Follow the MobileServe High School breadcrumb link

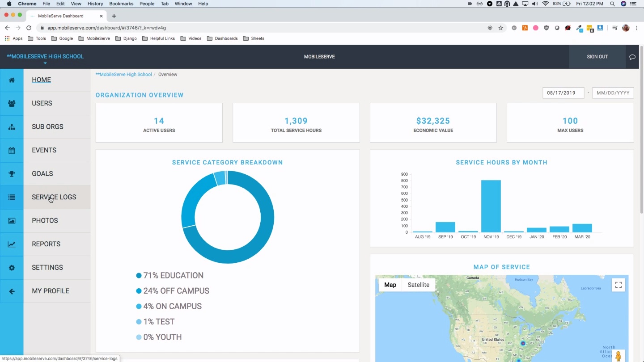[124, 74]
